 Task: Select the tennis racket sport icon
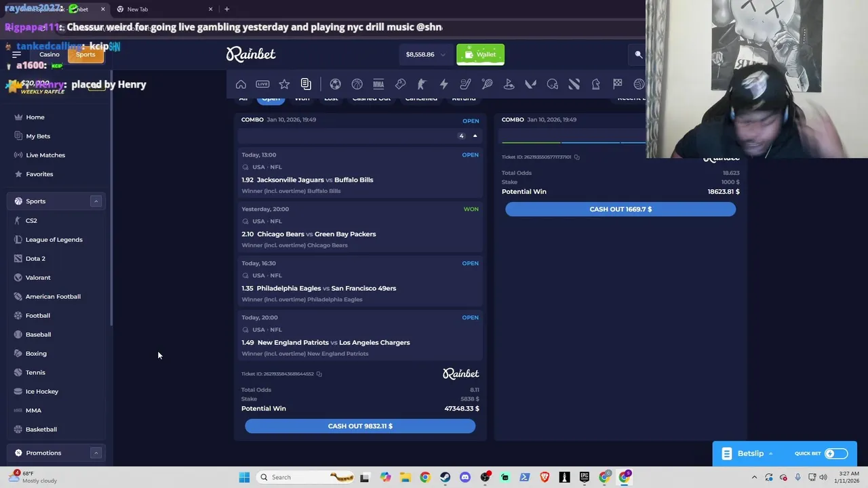coord(487,84)
